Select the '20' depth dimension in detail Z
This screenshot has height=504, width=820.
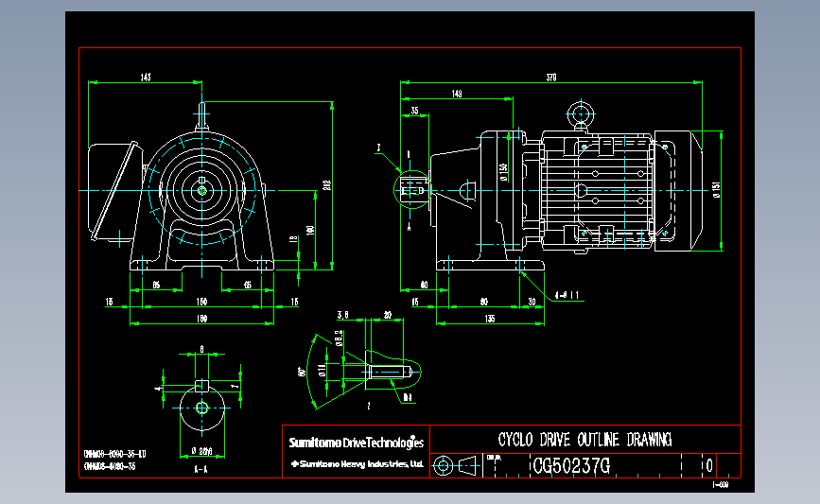tap(388, 315)
